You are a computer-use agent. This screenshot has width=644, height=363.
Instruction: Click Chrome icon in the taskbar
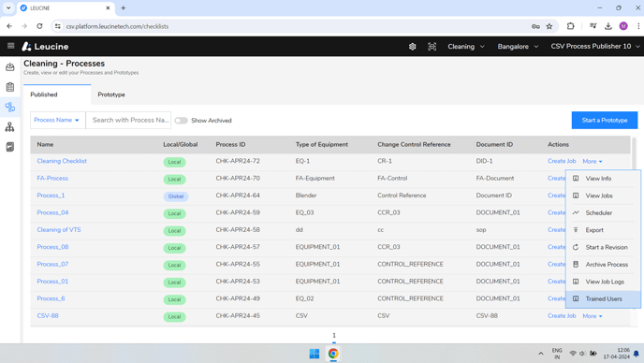[x=333, y=354]
